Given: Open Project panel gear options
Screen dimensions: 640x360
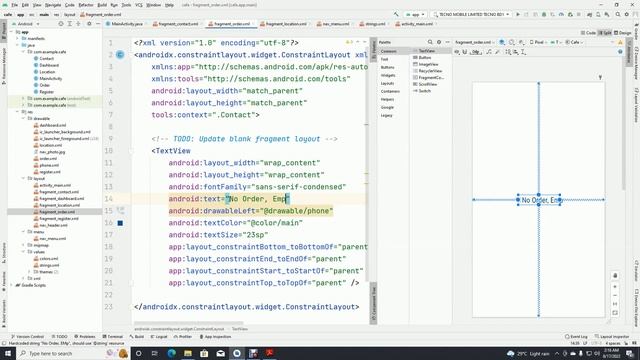Looking at the screenshot, I should click(89, 24).
